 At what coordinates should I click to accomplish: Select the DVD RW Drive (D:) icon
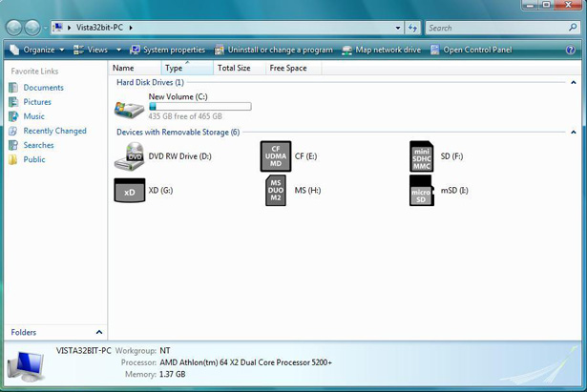pos(129,156)
